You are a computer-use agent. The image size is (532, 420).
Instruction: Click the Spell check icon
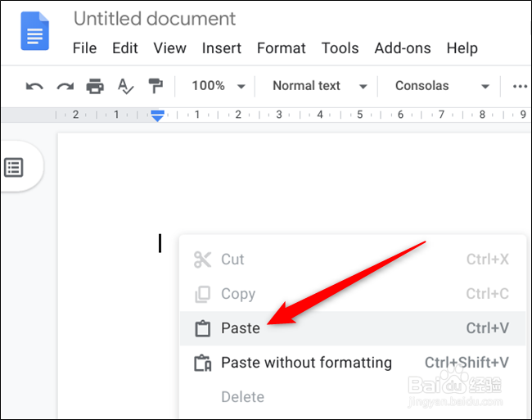click(125, 86)
